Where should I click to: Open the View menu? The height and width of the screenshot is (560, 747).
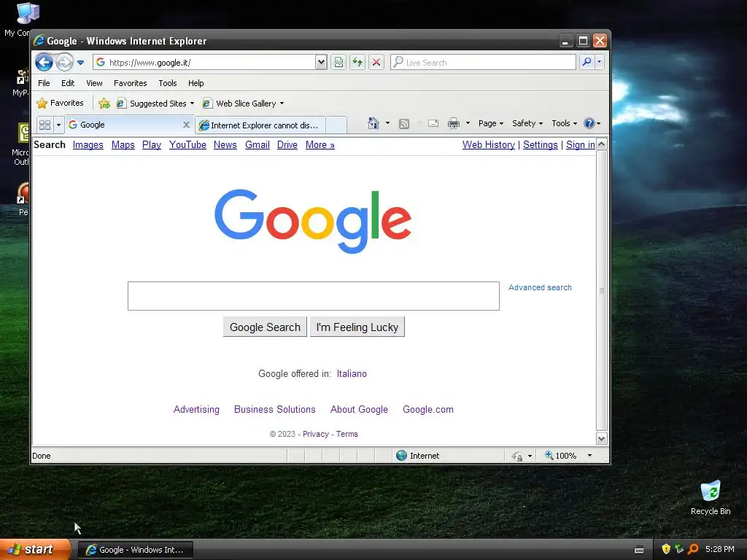point(94,83)
